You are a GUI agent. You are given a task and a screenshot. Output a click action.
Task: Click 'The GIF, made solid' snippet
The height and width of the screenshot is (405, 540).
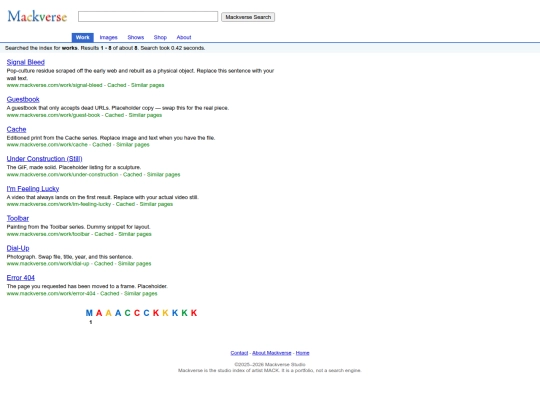coord(74,167)
